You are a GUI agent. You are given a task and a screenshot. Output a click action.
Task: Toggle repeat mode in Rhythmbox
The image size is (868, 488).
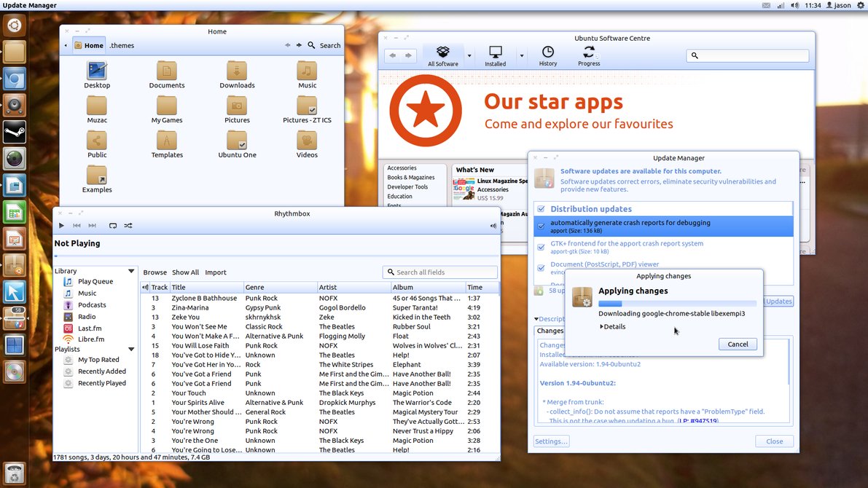(x=113, y=226)
